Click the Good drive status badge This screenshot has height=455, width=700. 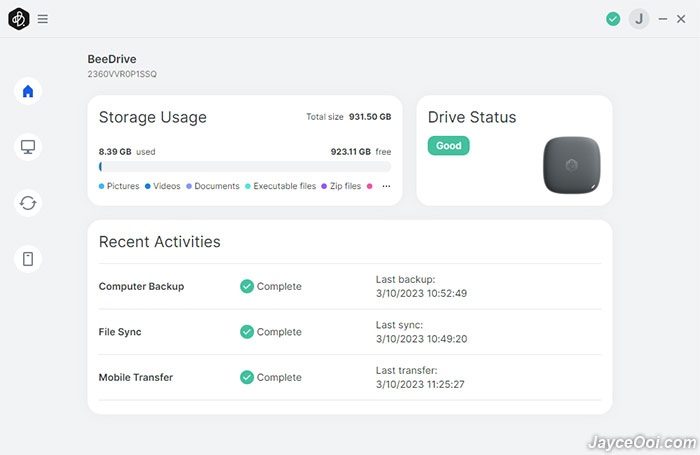[x=448, y=146]
